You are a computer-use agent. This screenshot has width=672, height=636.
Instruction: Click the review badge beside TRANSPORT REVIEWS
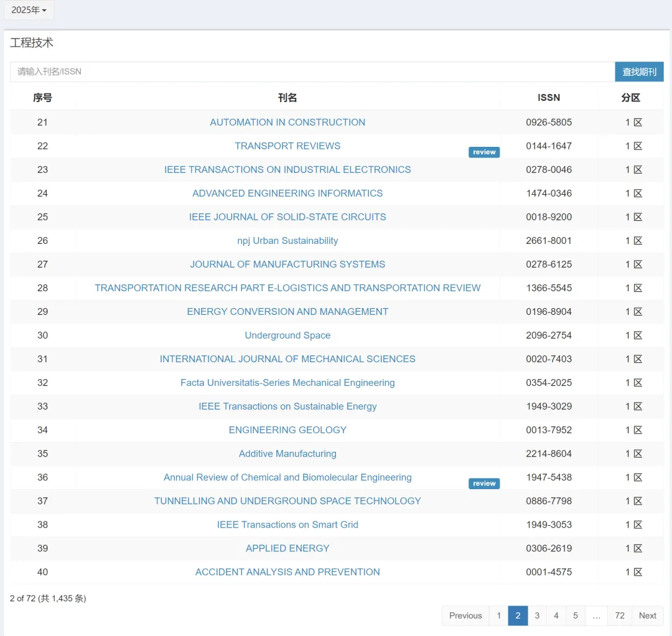[x=484, y=152]
